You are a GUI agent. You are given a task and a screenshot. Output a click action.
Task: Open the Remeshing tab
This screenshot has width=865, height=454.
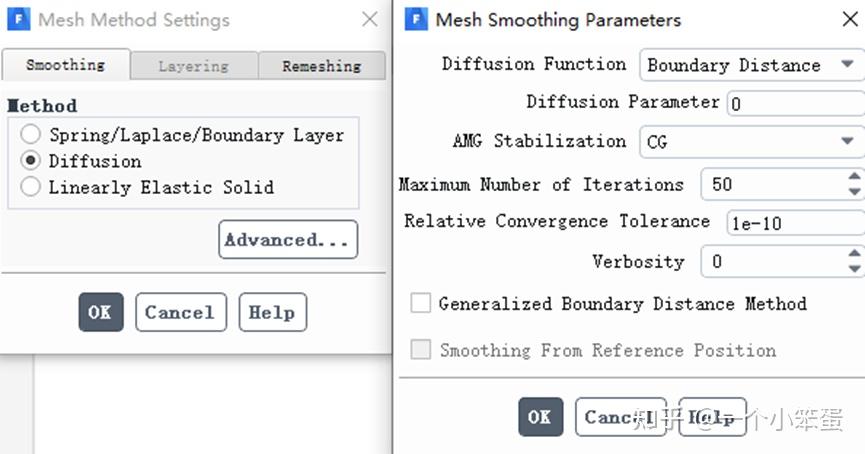pyautogui.click(x=321, y=66)
